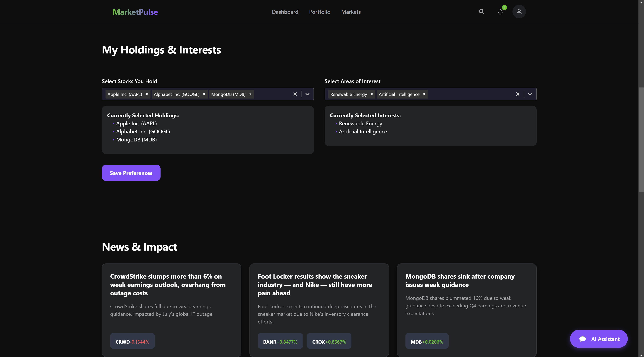Open the search icon in header

[481, 12]
